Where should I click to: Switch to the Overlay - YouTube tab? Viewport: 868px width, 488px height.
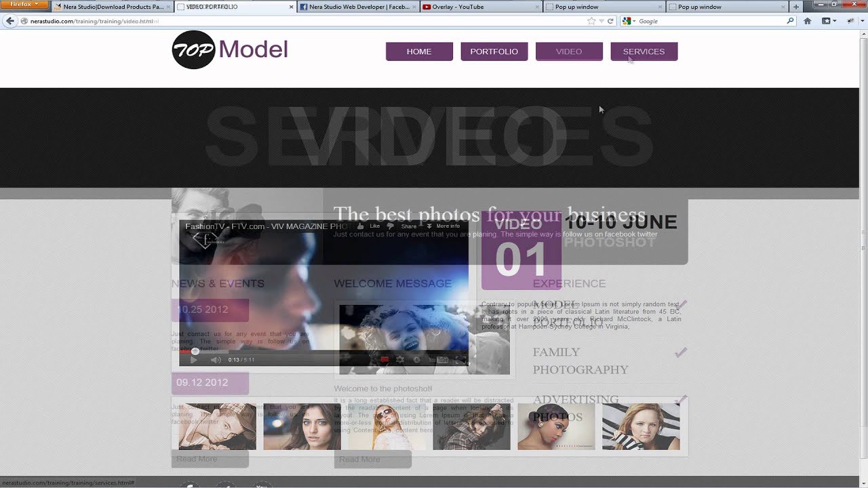[x=481, y=7]
